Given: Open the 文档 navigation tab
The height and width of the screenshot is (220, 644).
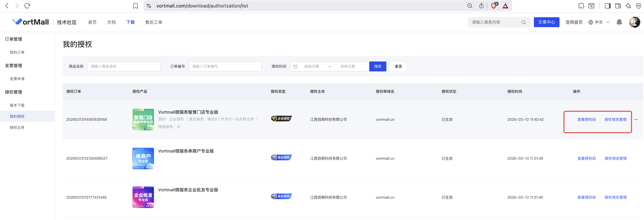Looking at the screenshot, I should coord(111,22).
